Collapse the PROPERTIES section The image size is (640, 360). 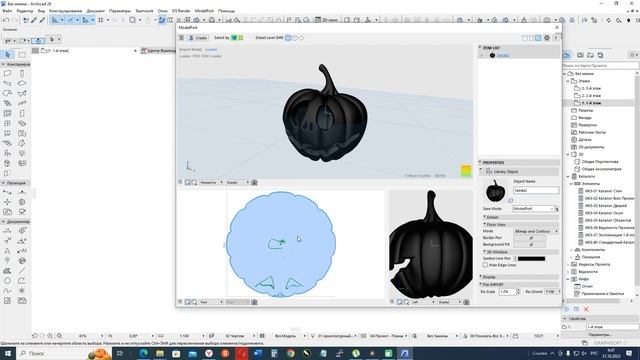tap(480, 162)
